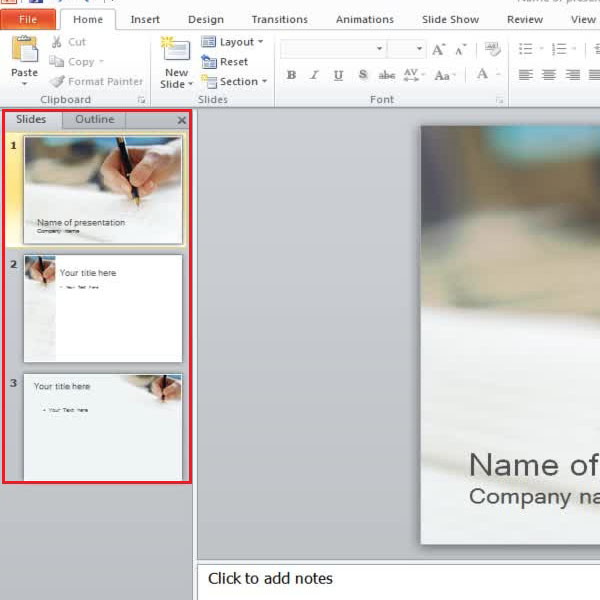Apply strikethrough with the abc icon

(386, 75)
